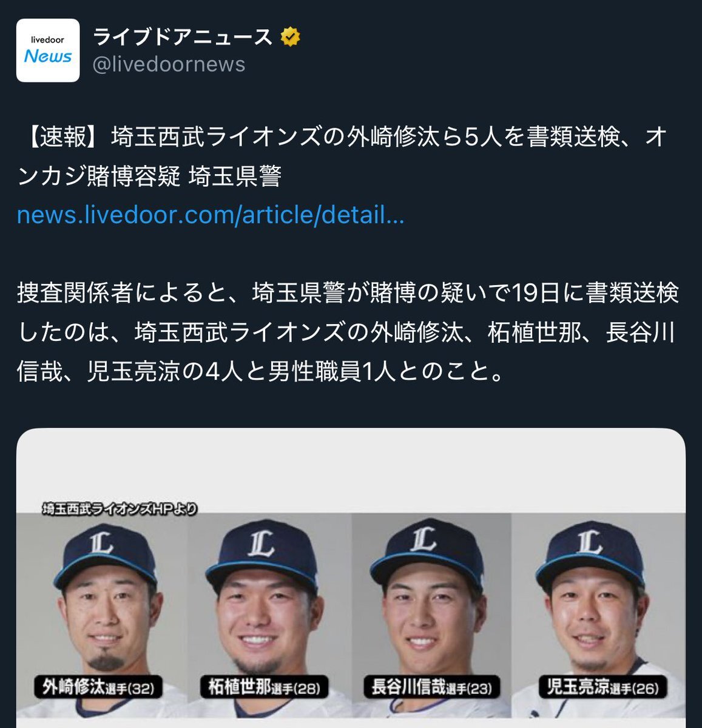Viewport: 702px width, 728px height.
Task: Tap the 柘植世那選手(28) name caption
Action: point(264,688)
